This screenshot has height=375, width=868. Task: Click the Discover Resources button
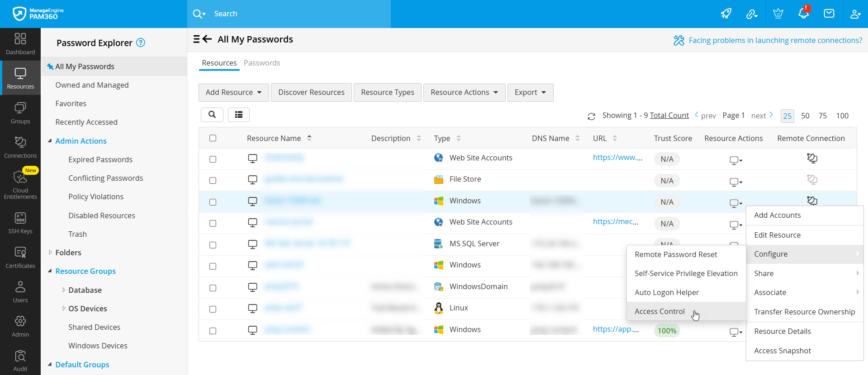(x=311, y=92)
